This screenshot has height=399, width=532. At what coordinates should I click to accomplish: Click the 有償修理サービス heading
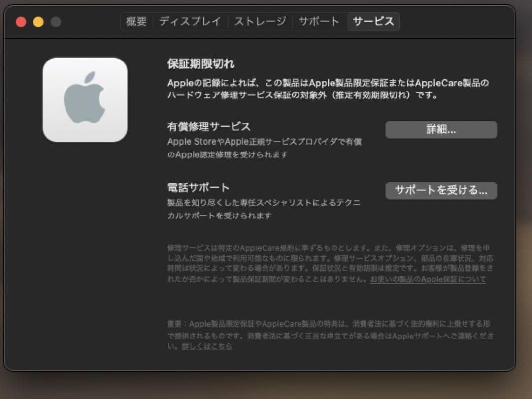pyautogui.click(x=209, y=127)
